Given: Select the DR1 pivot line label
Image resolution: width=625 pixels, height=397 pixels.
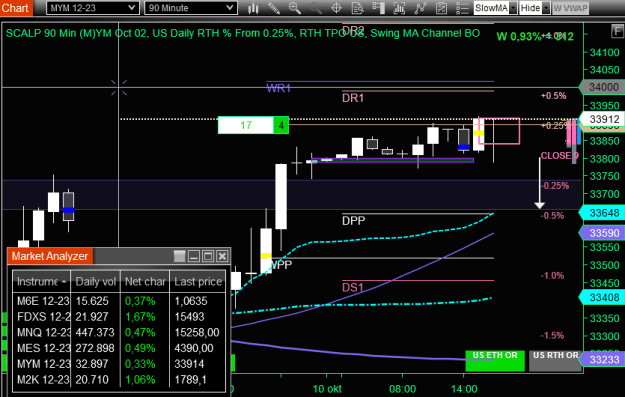Looking at the screenshot, I should pos(353,98).
